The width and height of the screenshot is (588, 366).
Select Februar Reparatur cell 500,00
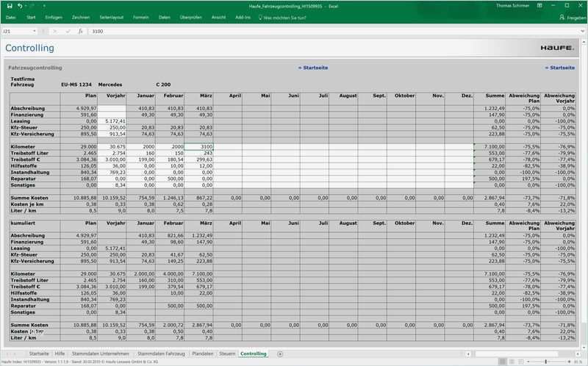pyautogui.click(x=170, y=179)
